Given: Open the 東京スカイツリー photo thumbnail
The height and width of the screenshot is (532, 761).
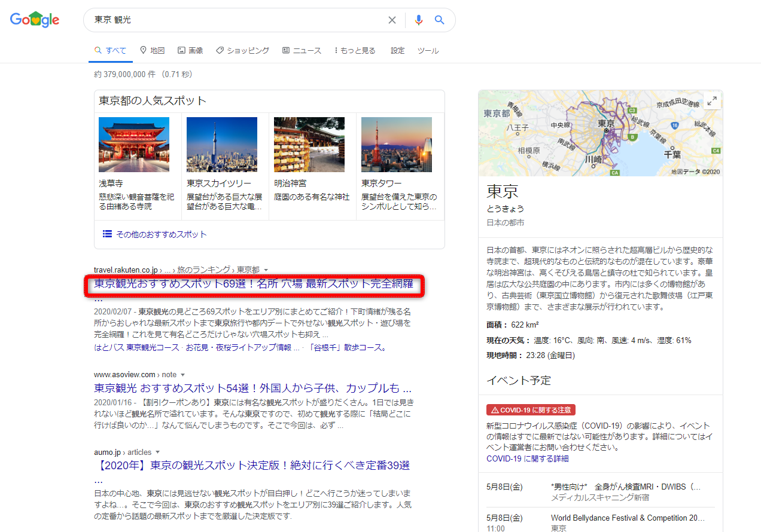Looking at the screenshot, I should point(222,145).
